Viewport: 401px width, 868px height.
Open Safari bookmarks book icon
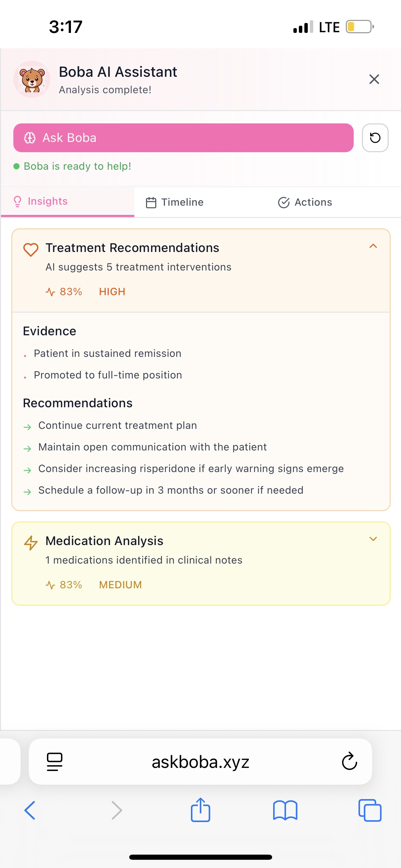285,810
